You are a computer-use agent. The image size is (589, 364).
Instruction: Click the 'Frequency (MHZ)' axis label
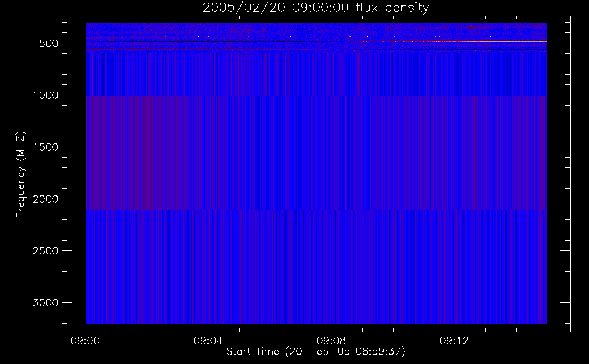[x=21, y=175]
